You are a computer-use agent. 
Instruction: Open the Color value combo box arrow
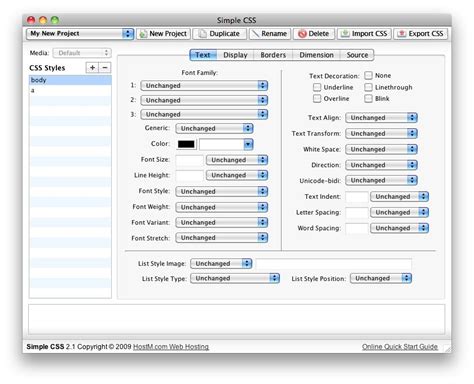click(248, 144)
